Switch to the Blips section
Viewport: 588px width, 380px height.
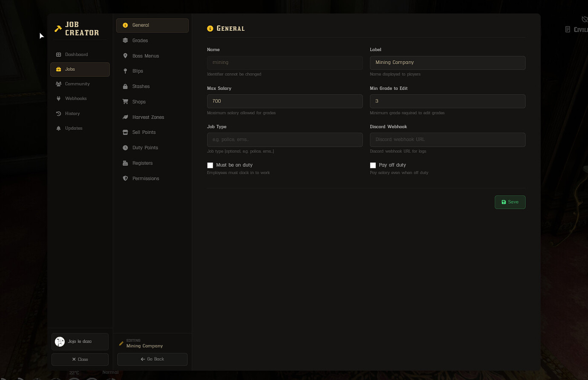click(152, 71)
